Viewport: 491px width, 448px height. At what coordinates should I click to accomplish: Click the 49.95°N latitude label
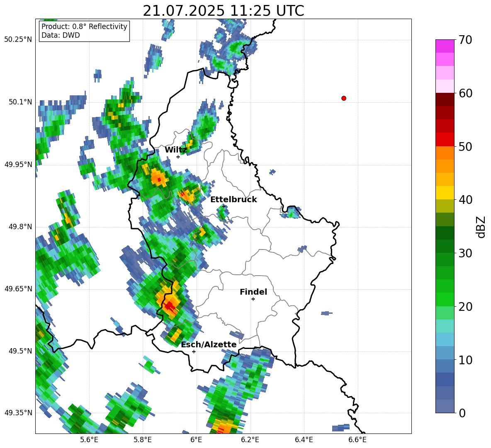click(x=18, y=164)
